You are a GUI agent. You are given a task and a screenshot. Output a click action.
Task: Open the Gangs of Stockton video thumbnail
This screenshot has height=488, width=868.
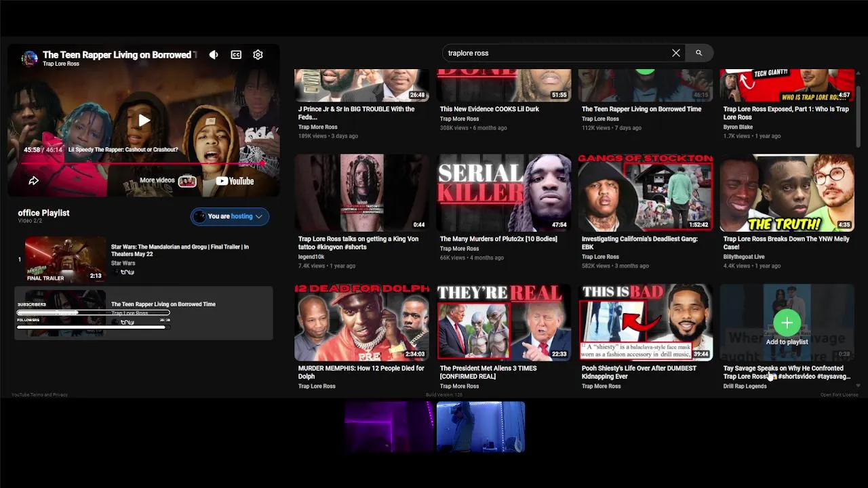coord(646,193)
